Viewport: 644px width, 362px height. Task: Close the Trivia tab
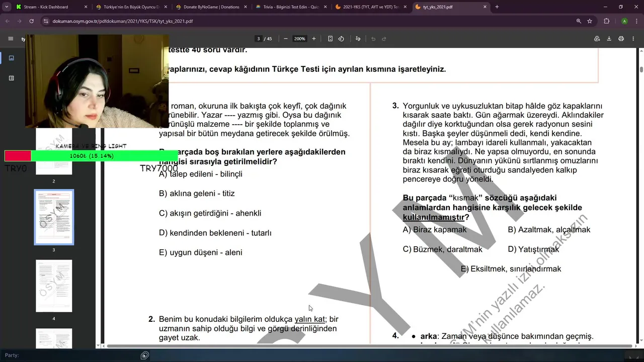pos(326,7)
